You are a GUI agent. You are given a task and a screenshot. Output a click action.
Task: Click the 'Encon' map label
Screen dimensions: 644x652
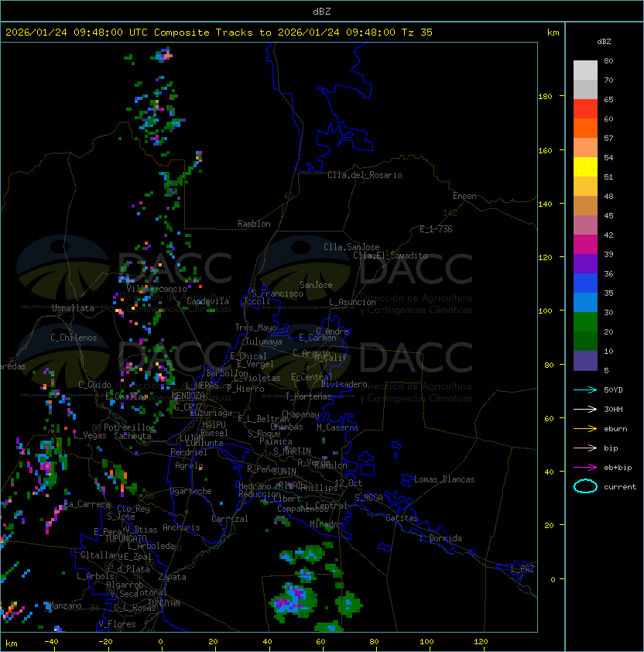[x=464, y=196]
